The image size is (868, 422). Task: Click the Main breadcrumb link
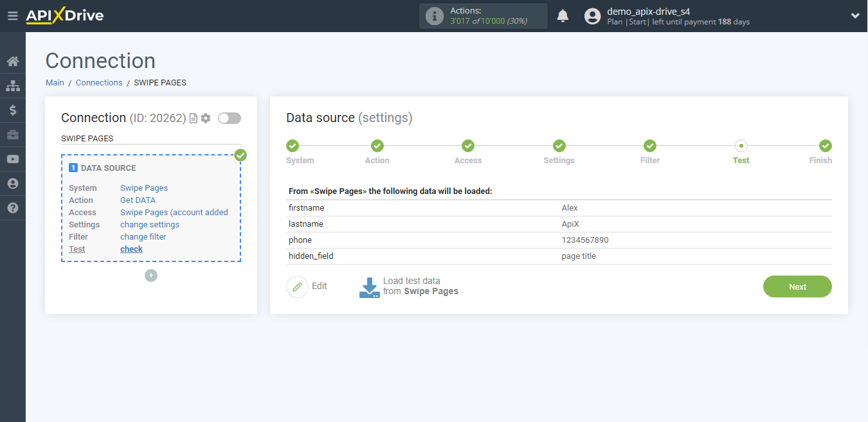pos(55,83)
